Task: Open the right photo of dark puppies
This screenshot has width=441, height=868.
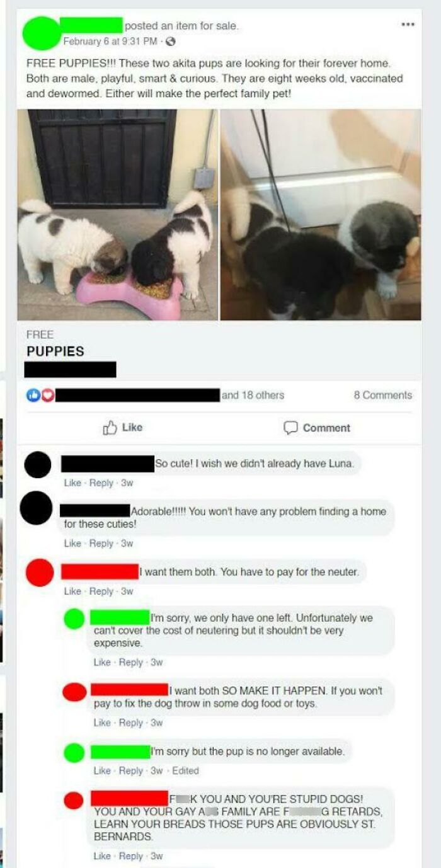Action: pos(320,215)
